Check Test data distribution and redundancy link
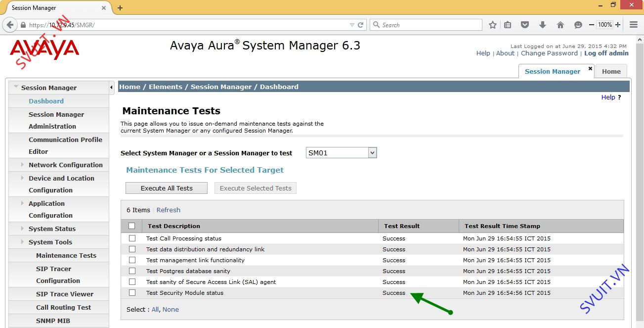Viewport: 644px width, 328px height. [x=132, y=249]
